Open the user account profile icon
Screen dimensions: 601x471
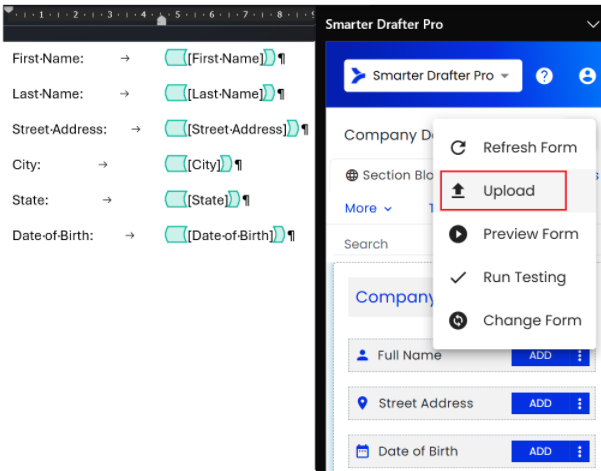(587, 75)
